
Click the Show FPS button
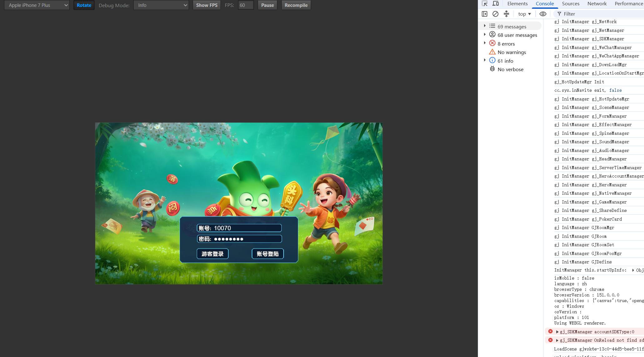tap(207, 5)
